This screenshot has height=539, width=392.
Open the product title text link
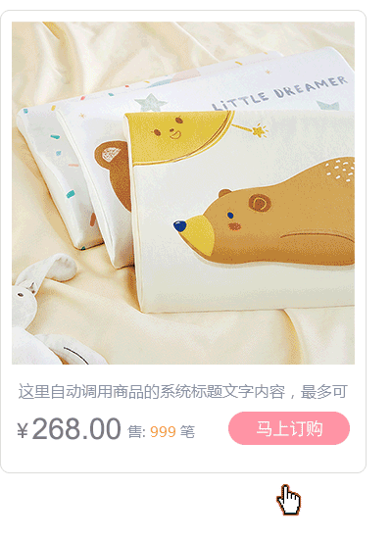click(x=182, y=392)
